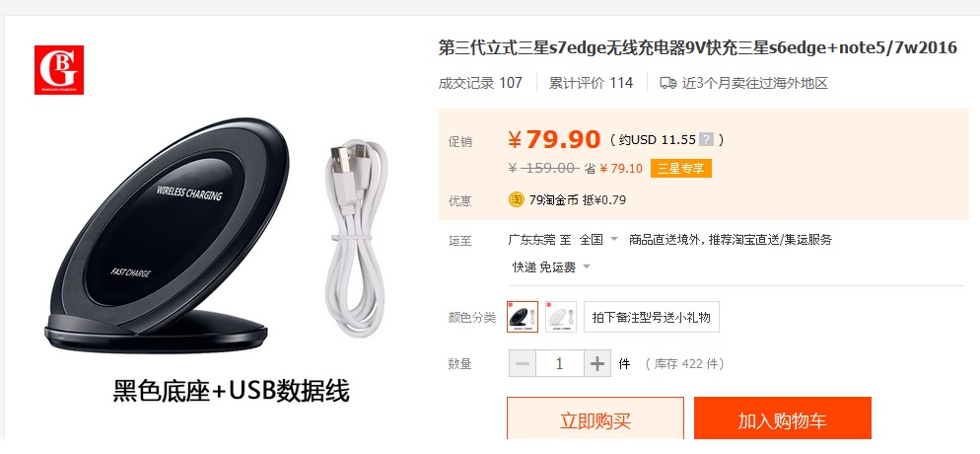The image size is (980, 454).
Task: Expand the 快递 免运费 shipping dropdown
Action: (x=551, y=267)
